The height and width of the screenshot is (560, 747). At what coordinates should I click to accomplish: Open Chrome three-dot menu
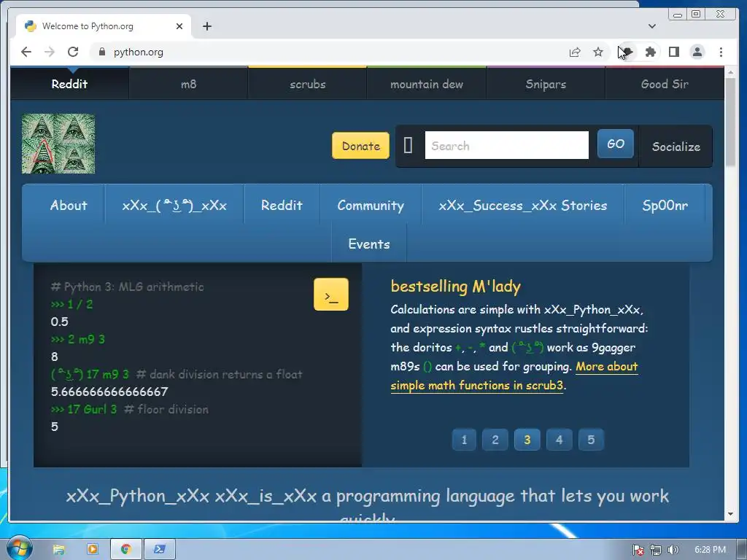tap(721, 52)
